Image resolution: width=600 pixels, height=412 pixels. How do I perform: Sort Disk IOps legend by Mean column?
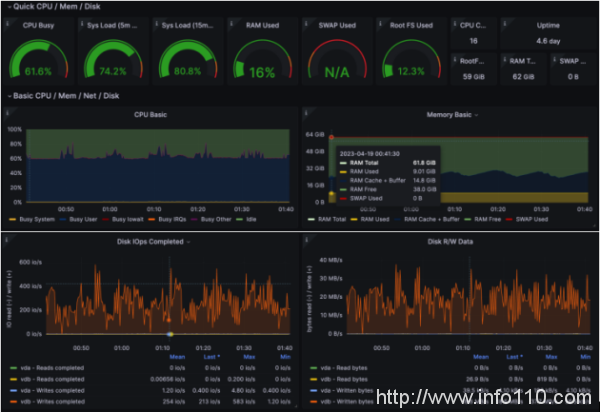pos(176,355)
